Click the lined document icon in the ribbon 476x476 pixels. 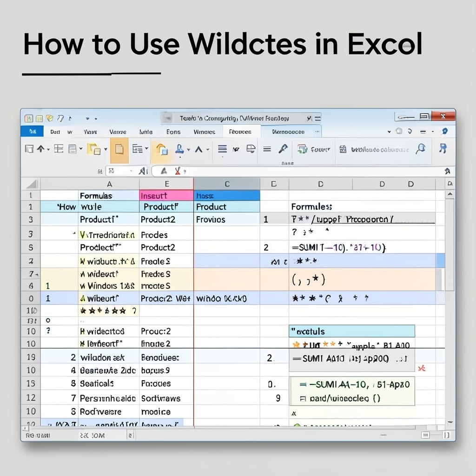pos(72,149)
